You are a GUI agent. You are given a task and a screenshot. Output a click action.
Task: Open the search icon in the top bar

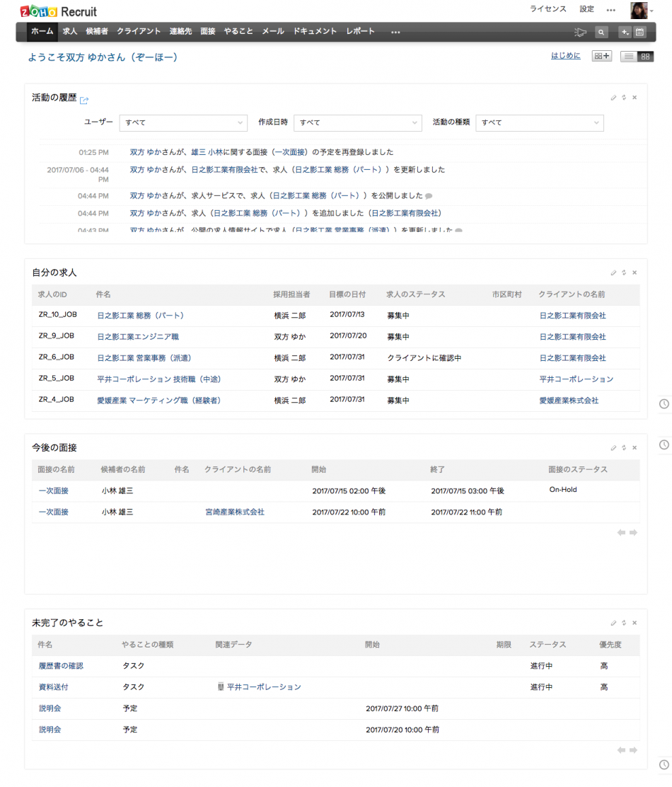pyautogui.click(x=601, y=31)
